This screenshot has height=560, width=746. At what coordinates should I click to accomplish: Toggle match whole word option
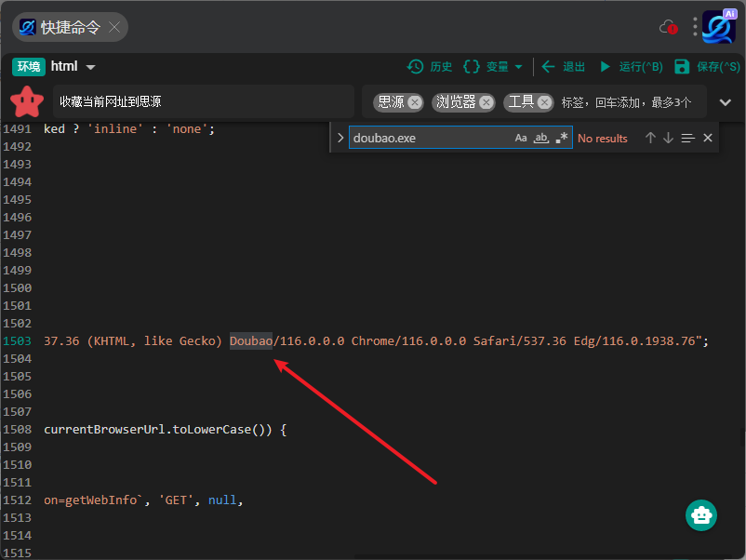(x=541, y=138)
